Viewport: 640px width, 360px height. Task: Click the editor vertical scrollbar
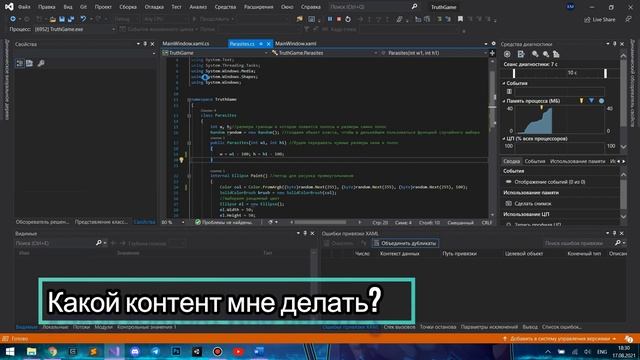point(492,137)
